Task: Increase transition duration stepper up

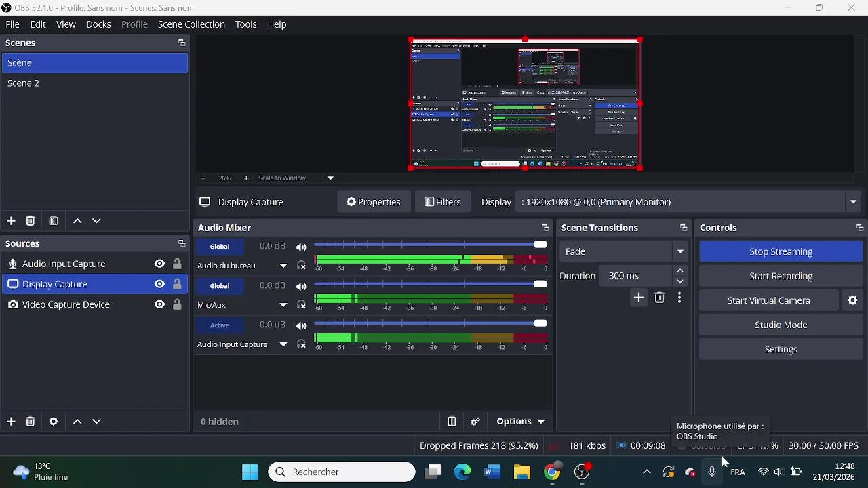Action: pyautogui.click(x=680, y=271)
